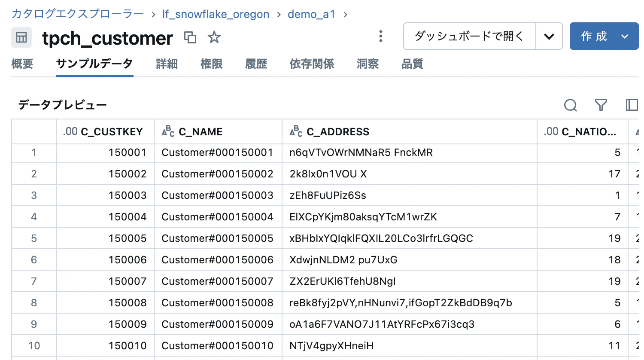Click cell value 150008
Screen dimensions: 644x360
[x=128, y=303]
